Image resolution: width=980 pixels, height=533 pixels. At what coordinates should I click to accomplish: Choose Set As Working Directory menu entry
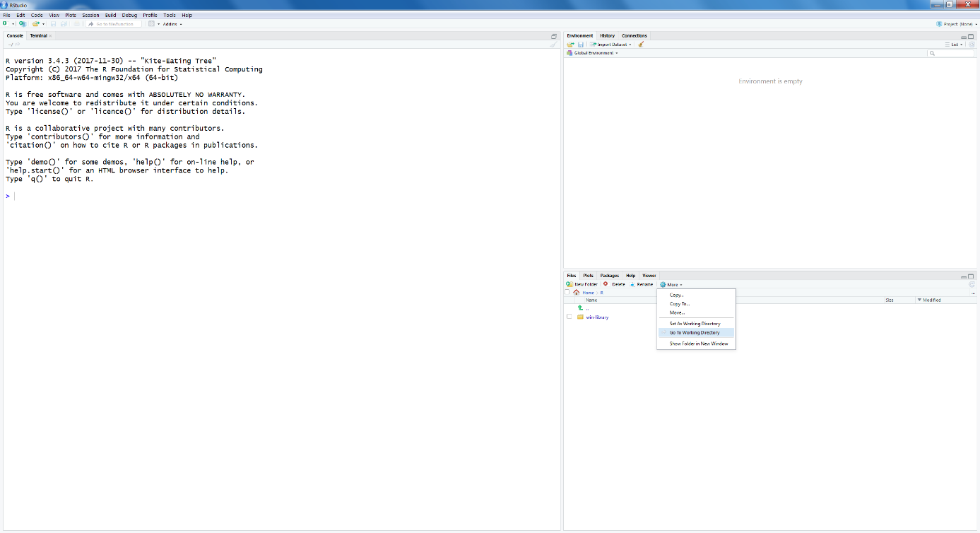click(x=695, y=324)
